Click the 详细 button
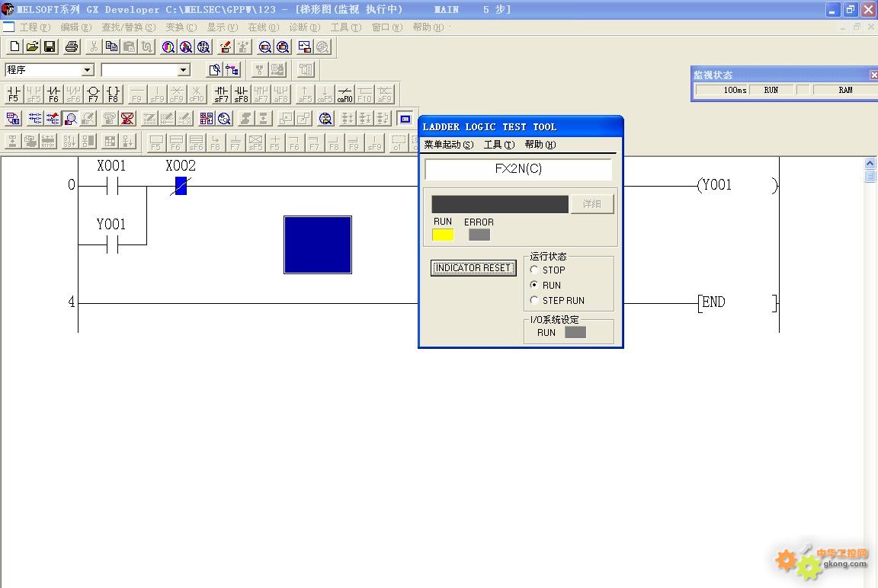Viewport: 878px width, 588px height. pos(592,203)
